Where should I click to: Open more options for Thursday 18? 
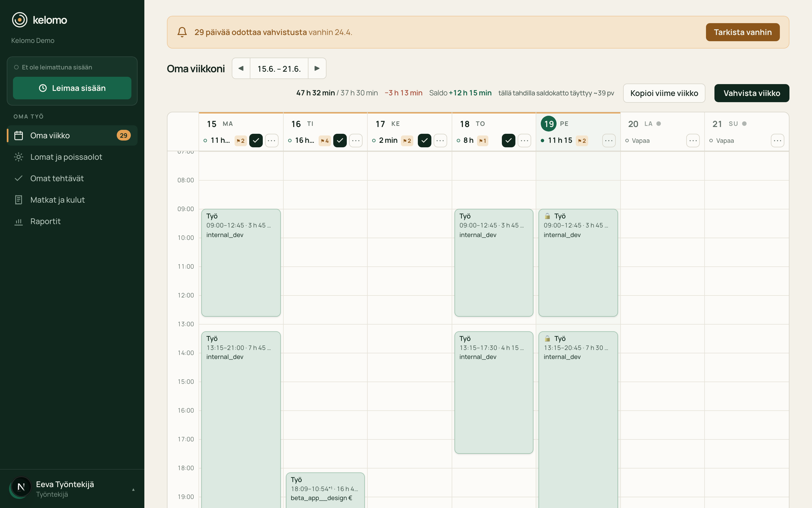tap(524, 141)
